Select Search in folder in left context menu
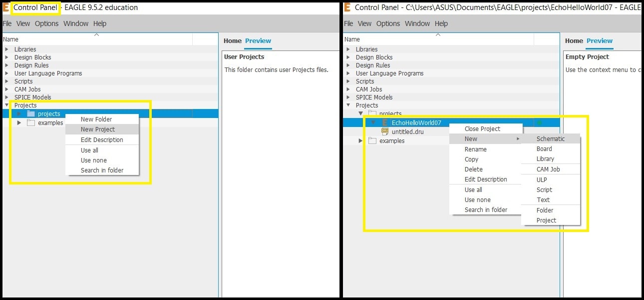The width and height of the screenshot is (644, 300). click(102, 170)
